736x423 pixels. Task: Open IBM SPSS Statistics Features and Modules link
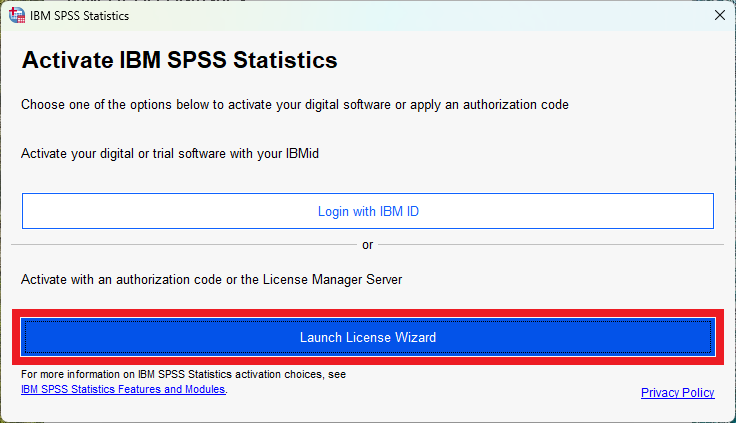point(123,389)
